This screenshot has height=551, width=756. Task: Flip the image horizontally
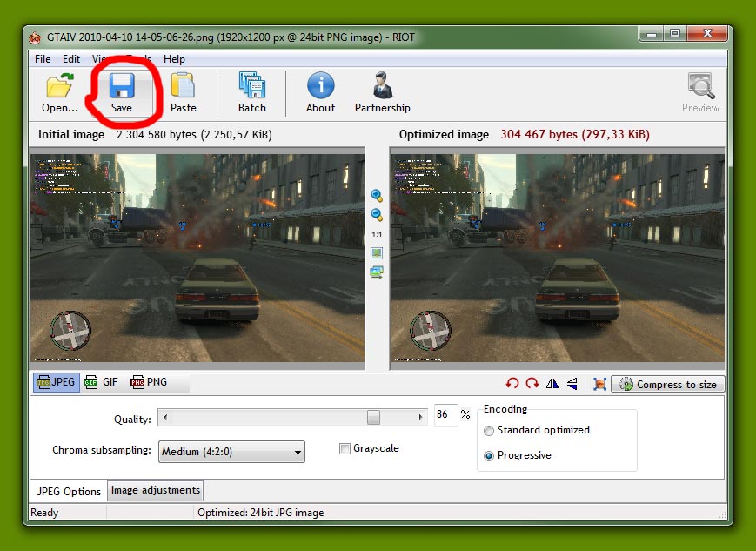coord(552,384)
